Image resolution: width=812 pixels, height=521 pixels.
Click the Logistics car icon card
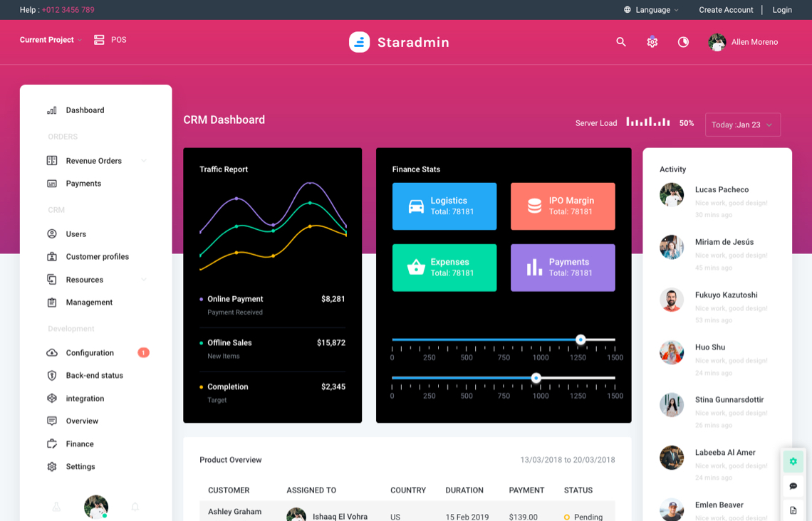444,206
